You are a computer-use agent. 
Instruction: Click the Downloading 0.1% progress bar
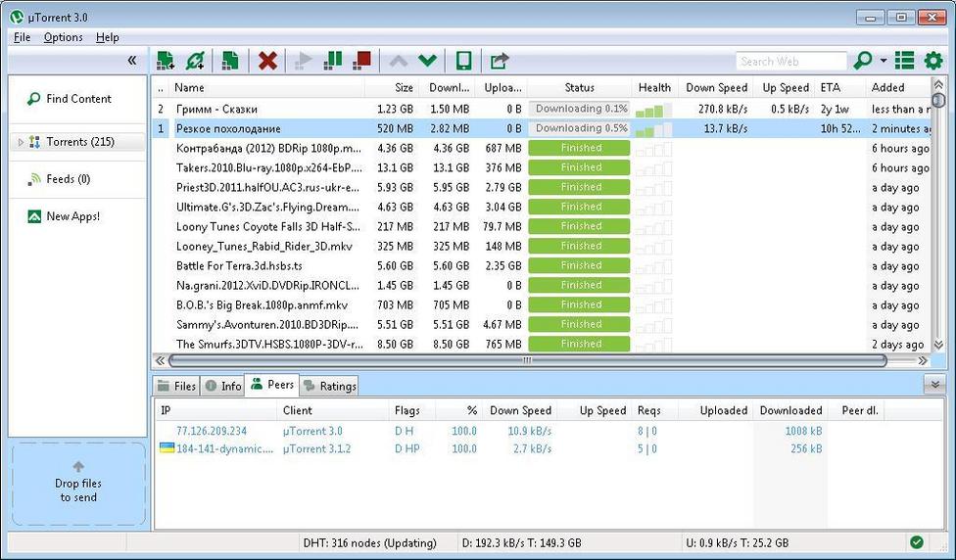[x=579, y=109]
